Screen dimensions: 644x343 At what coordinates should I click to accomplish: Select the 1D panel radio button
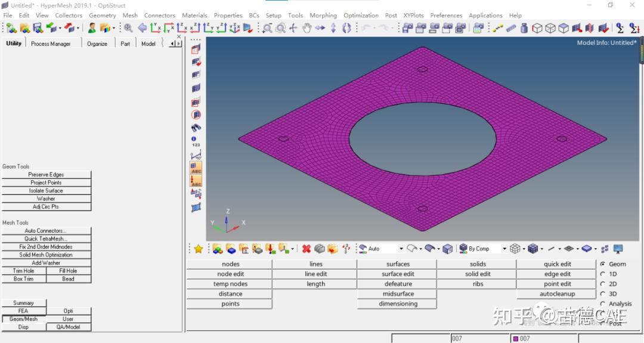(x=603, y=274)
